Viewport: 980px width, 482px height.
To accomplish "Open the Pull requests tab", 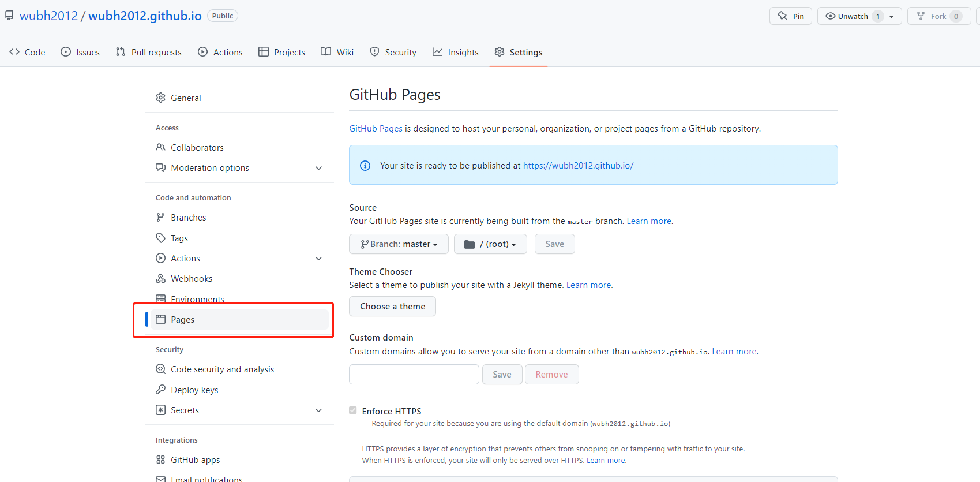I will 149,53.
